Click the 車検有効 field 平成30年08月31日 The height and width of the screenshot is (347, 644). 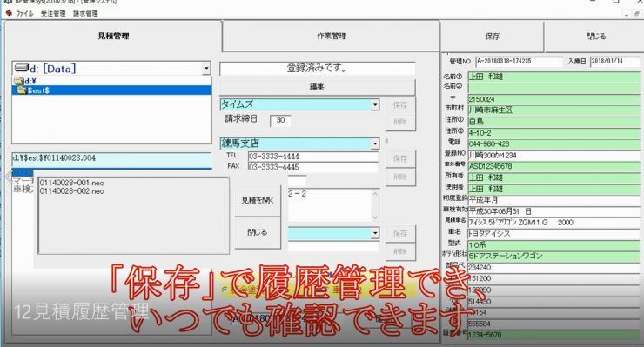(553, 211)
